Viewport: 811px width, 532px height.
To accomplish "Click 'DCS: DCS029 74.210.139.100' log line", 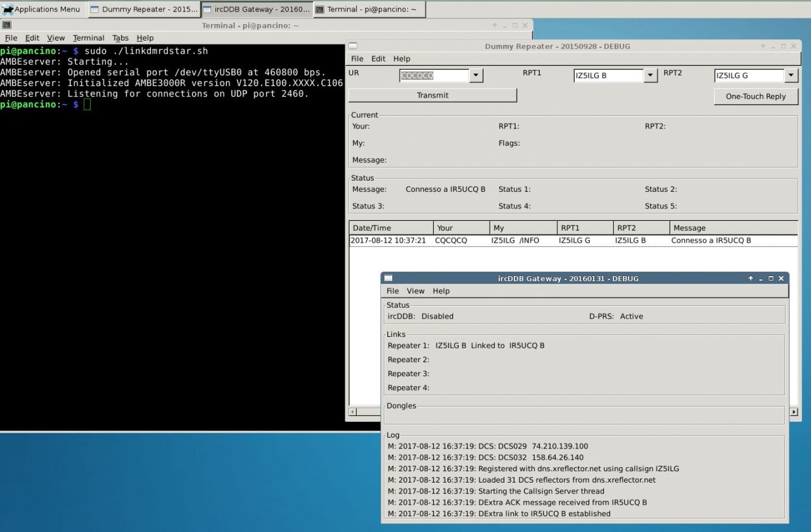I will [488, 446].
